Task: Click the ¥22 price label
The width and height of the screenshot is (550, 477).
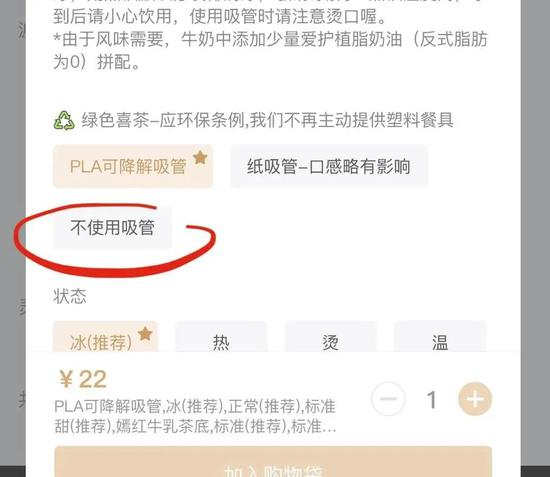Action: (83, 379)
